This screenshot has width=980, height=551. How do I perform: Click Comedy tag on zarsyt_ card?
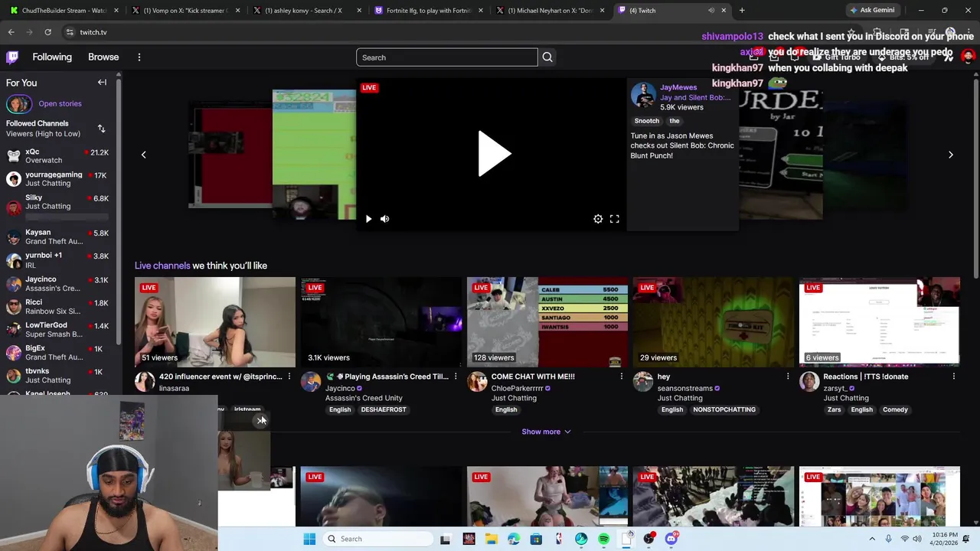coord(895,409)
